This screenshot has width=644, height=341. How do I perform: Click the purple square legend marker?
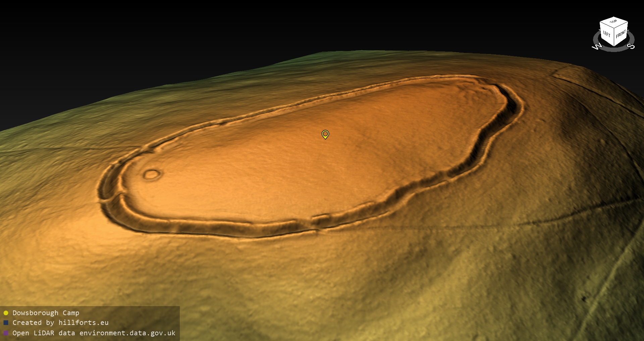(6, 333)
